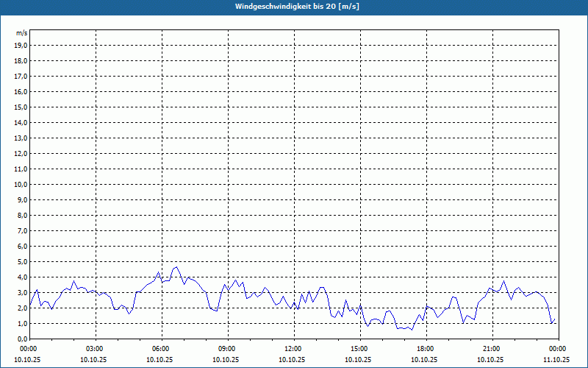
Task: Click the 09:00 time marker
Action: pos(226,349)
